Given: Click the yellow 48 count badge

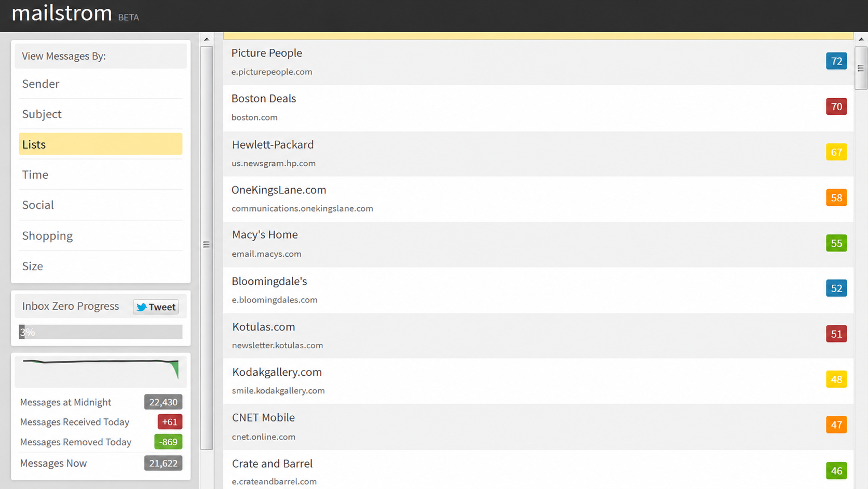Looking at the screenshot, I should tap(836, 379).
